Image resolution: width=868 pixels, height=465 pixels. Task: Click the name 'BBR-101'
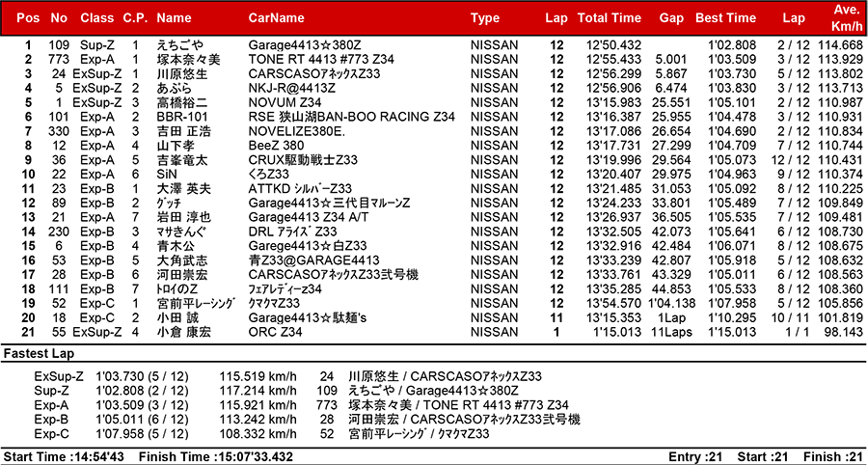(x=180, y=118)
